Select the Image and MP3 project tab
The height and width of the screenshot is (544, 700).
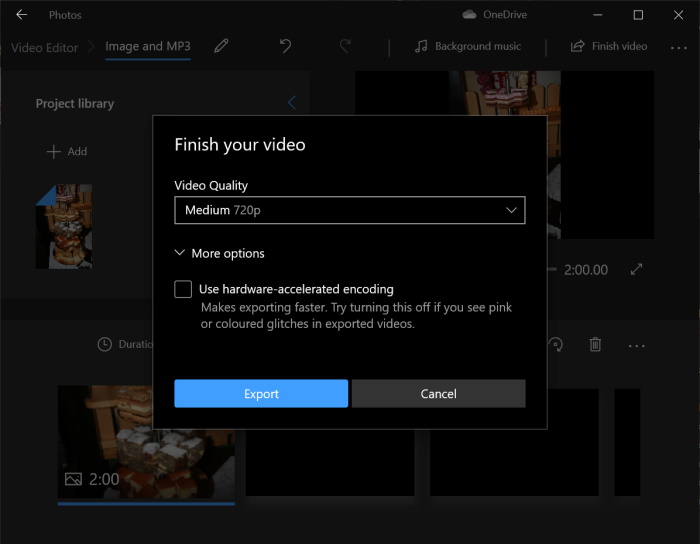(148, 46)
